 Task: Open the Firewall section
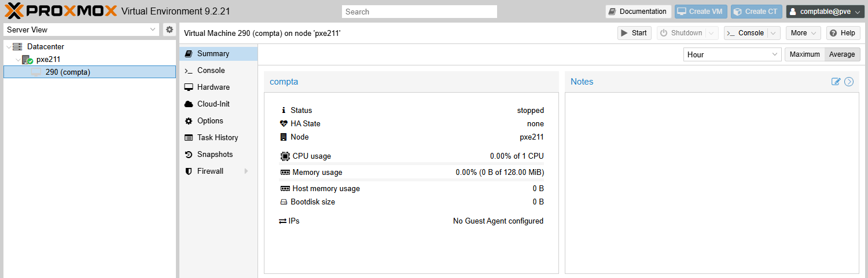219,171
